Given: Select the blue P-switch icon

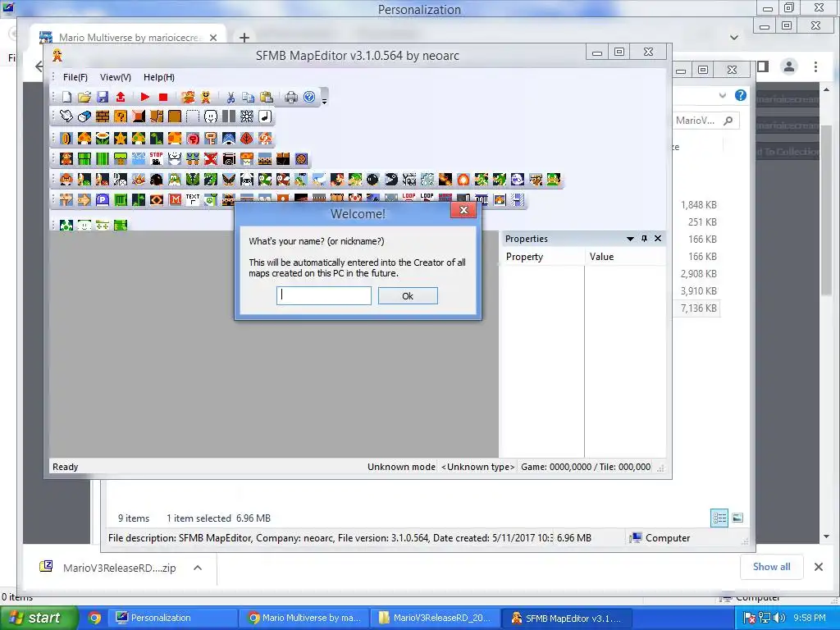Looking at the screenshot, I should 103,200.
